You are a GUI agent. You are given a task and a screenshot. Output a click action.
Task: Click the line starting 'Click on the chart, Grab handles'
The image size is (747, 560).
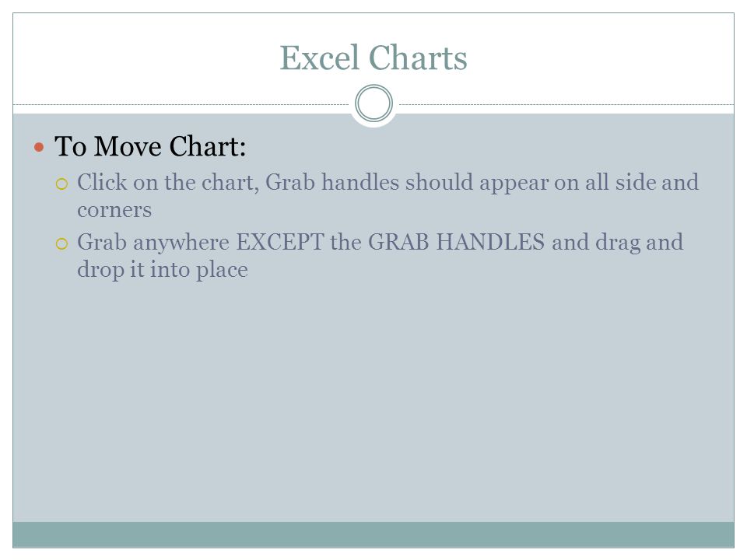[388, 182]
